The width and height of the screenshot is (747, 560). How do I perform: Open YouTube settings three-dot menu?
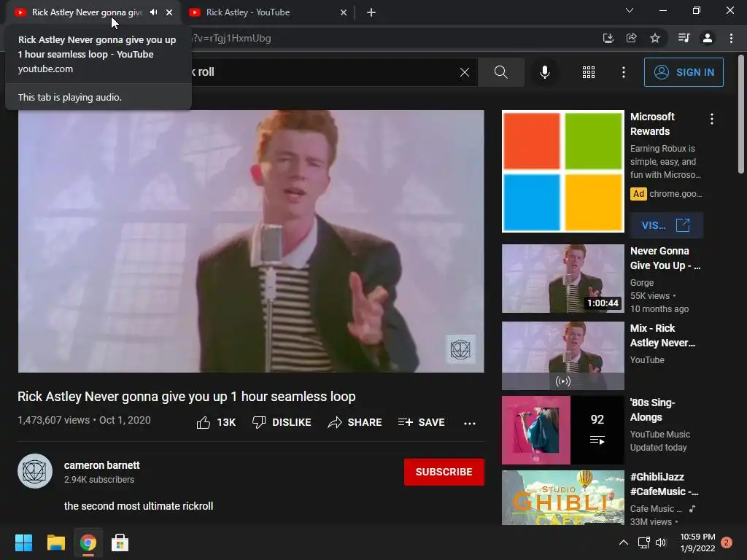[624, 72]
